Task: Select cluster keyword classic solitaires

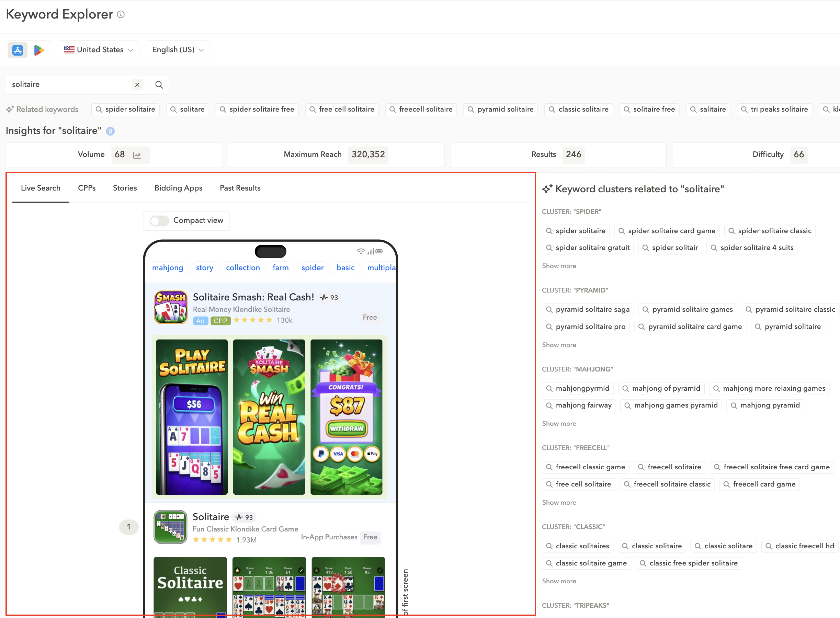Action: (578, 546)
